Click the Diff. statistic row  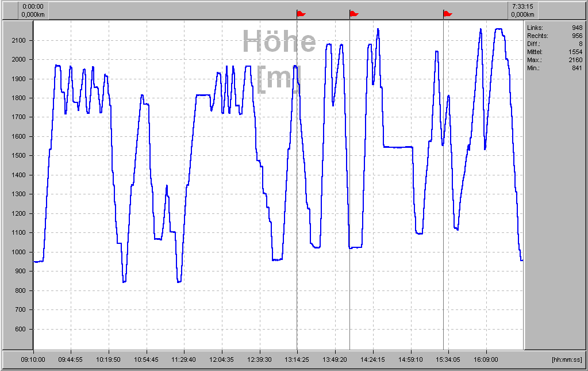click(x=554, y=44)
